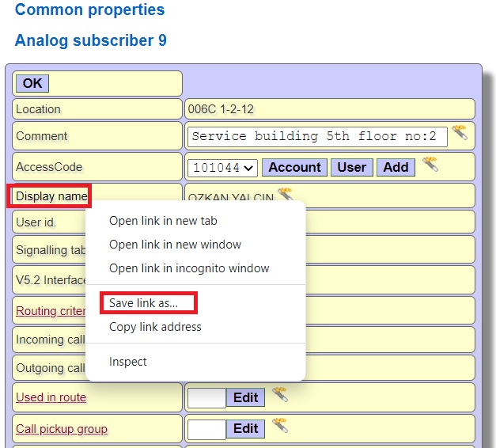Click the wrench icon in Used in route row
Viewport: 496px width, 448px height.
pyautogui.click(x=280, y=395)
